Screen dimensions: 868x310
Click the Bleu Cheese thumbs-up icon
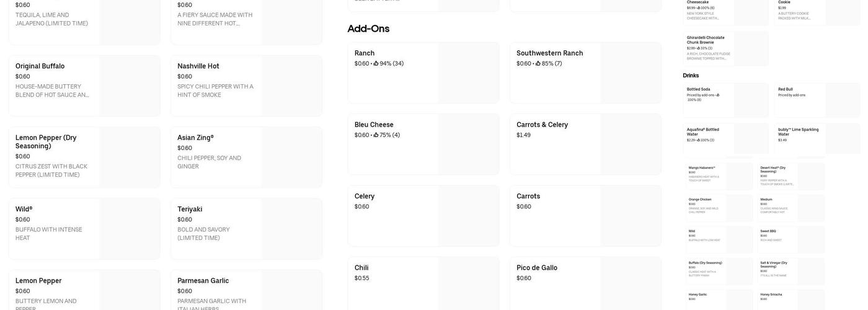click(376, 135)
